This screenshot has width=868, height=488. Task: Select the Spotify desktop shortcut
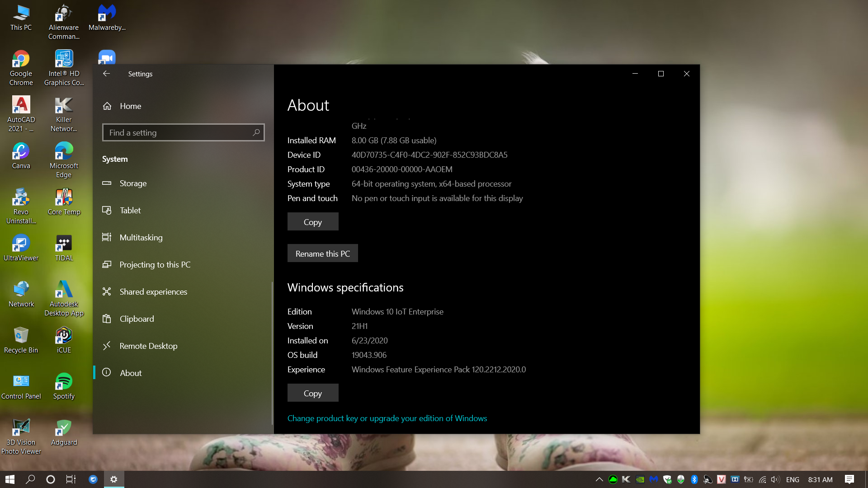tap(64, 386)
